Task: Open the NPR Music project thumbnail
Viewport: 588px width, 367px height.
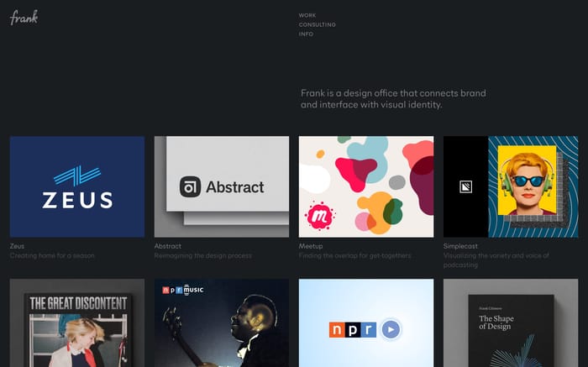Action: click(222, 322)
